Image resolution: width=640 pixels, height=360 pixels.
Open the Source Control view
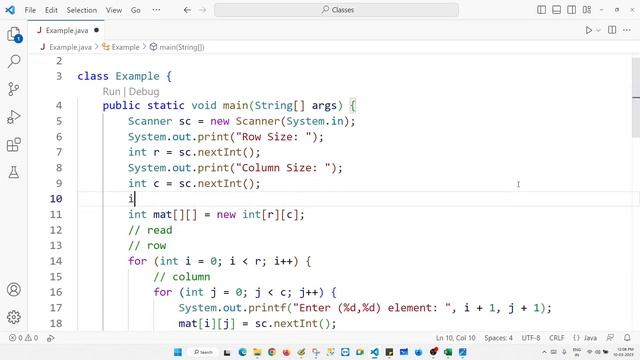14,89
